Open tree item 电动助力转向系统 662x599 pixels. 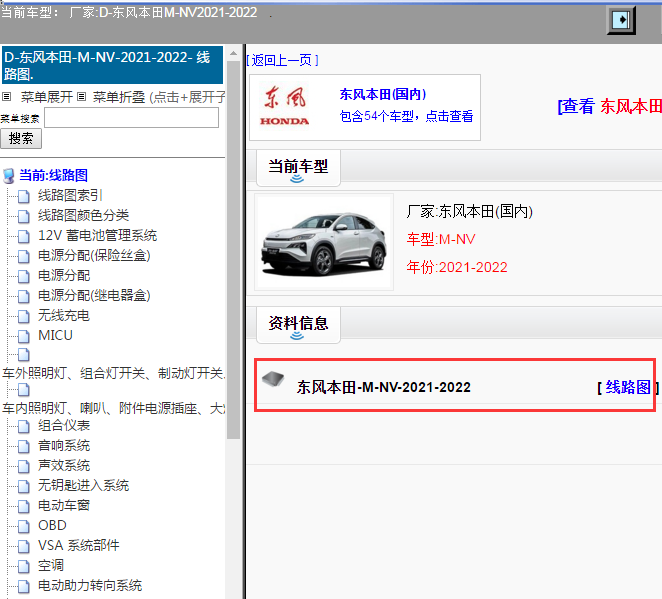(90, 585)
